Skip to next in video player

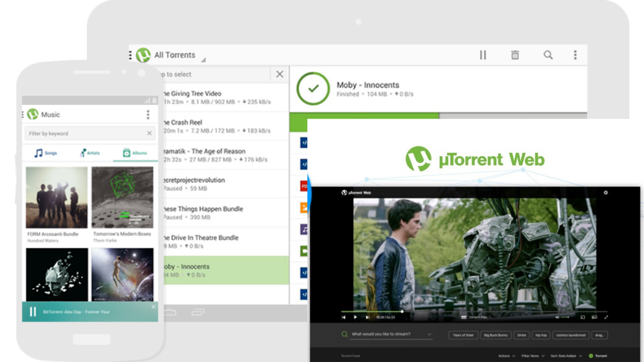point(367,317)
